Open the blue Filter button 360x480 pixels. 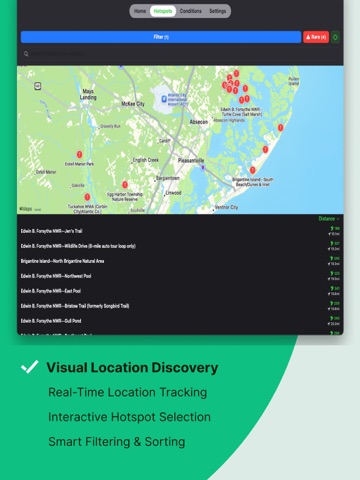click(161, 37)
